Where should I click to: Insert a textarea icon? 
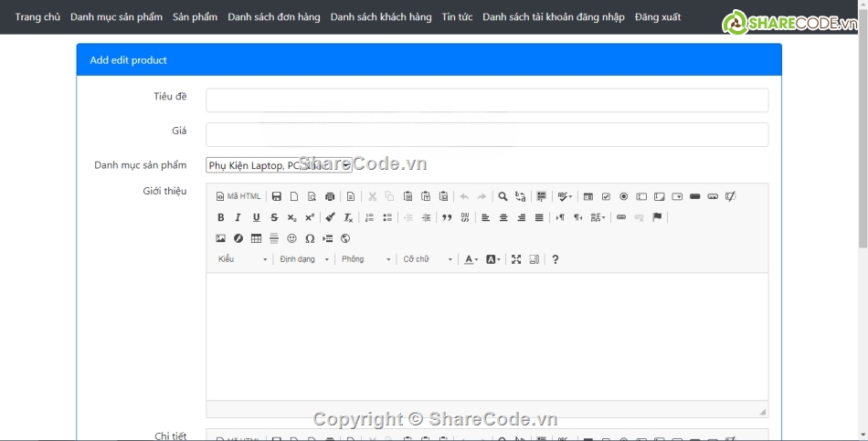click(x=660, y=196)
